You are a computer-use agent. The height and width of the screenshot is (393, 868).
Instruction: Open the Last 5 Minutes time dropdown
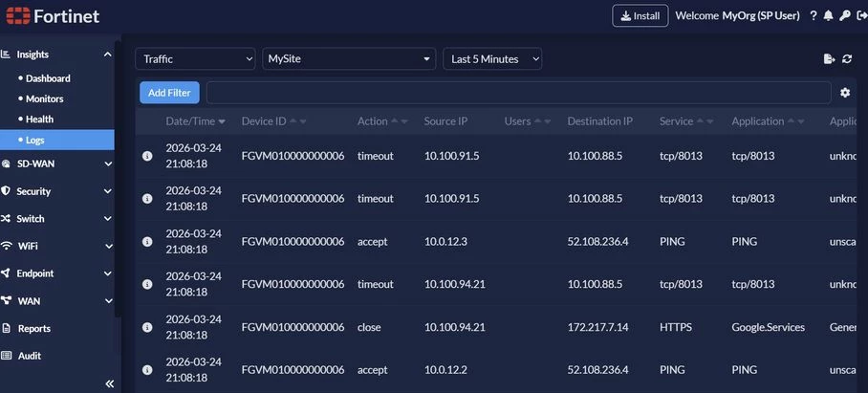[492, 58]
